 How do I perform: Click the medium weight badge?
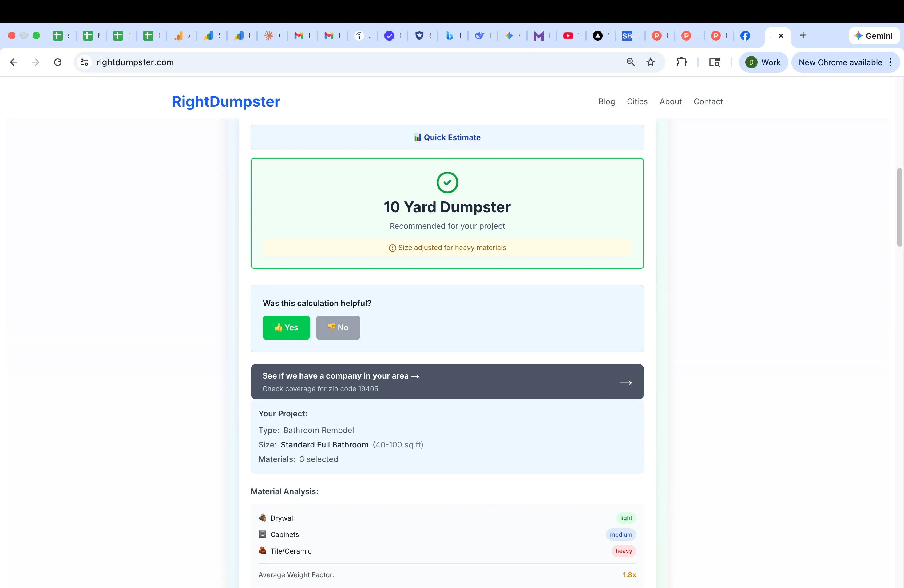point(621,534)
